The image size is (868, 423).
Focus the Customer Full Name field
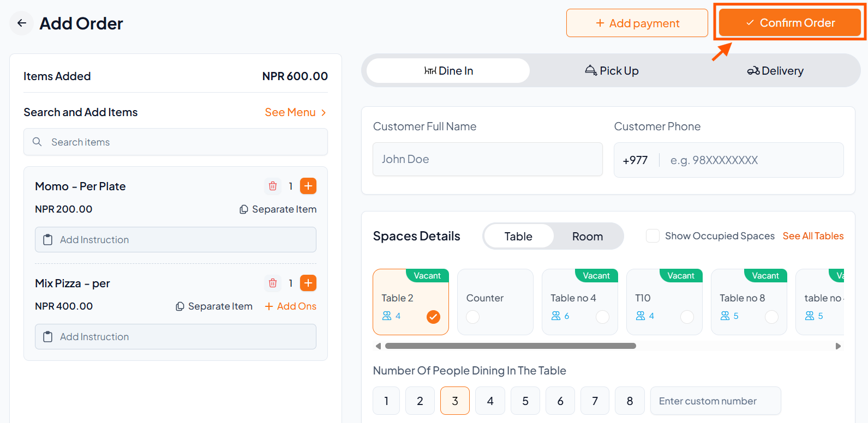(487, 159)
